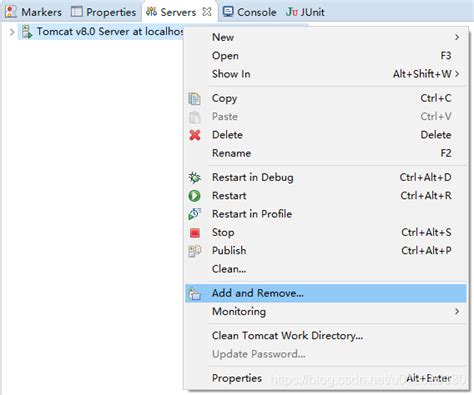Switch to the Markers tab
Screen dimensions: 474x395
point(34,12)
